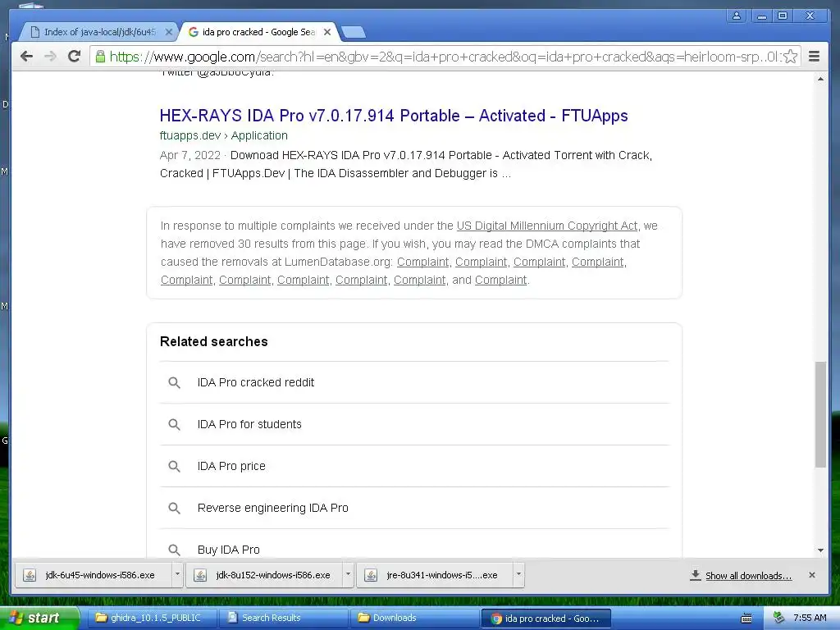Open downloaded jdk-6u45-windows-i586.exe item
Image resolution: width=840 pixels, height=630 pixels.
point(94,575)
